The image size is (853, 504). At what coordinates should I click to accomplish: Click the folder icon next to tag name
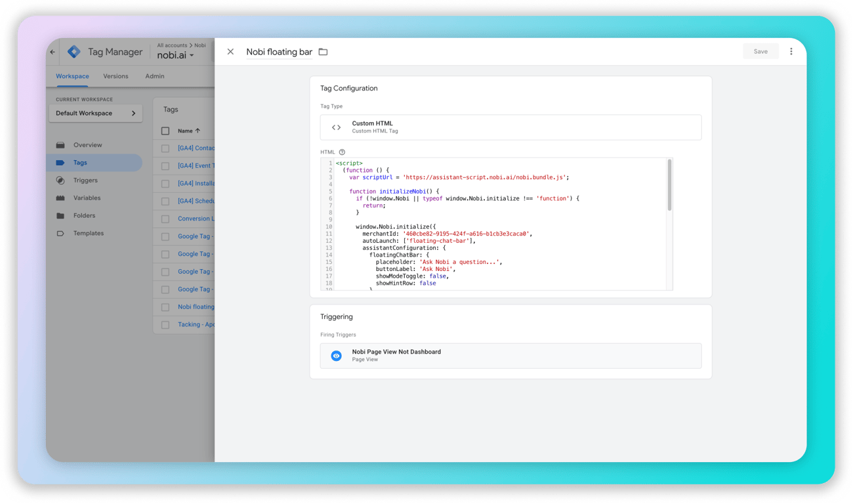point(323,52)
